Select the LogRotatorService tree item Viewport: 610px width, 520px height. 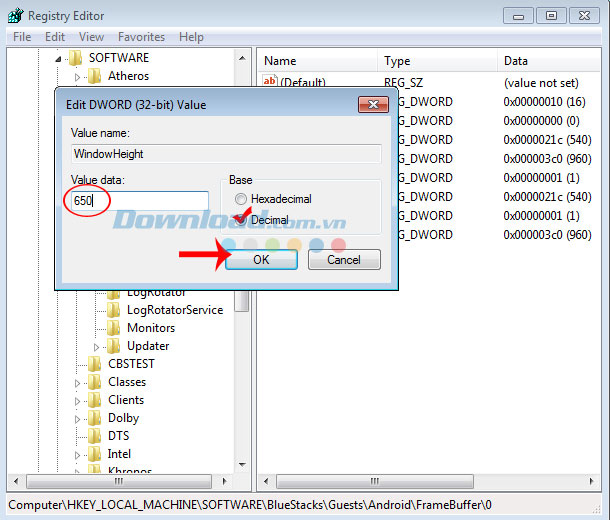(175, 310)
